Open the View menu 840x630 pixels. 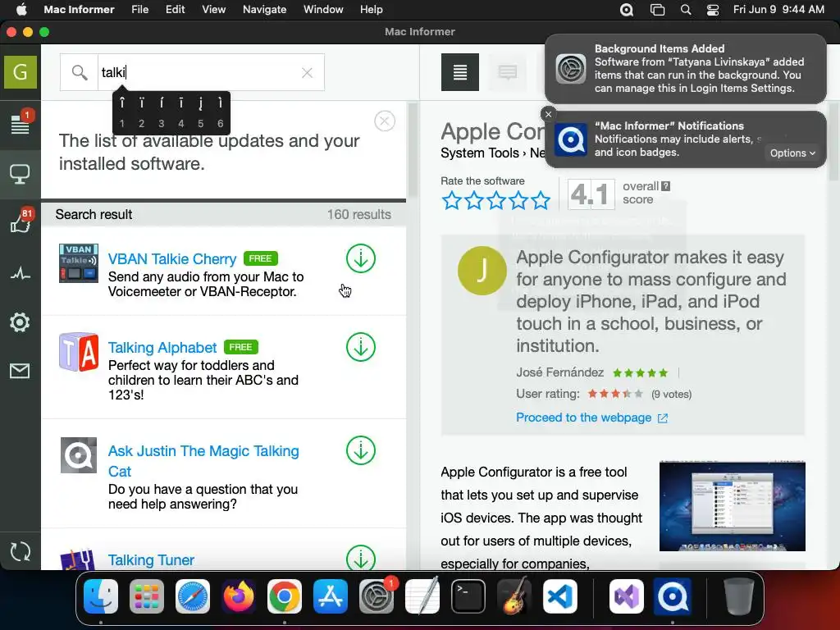214,9
